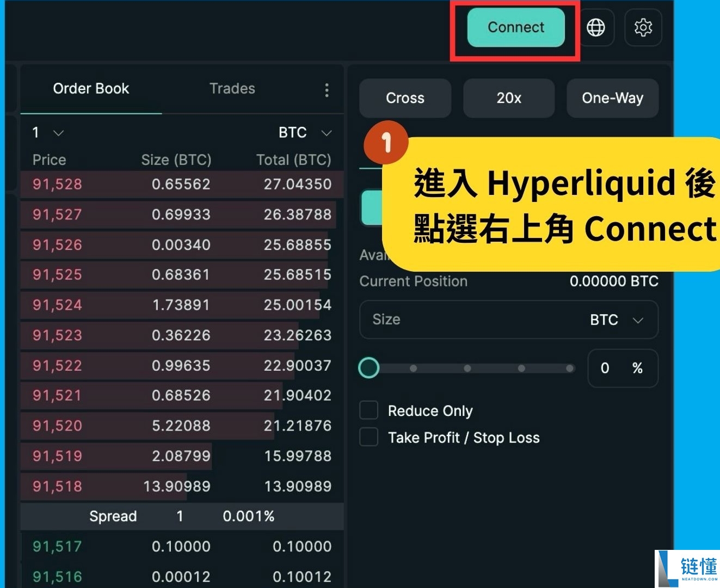Viewport: 720px width, 588px height.
Task: Open the 20x leverage button
Action: click(x=509, y=98)
